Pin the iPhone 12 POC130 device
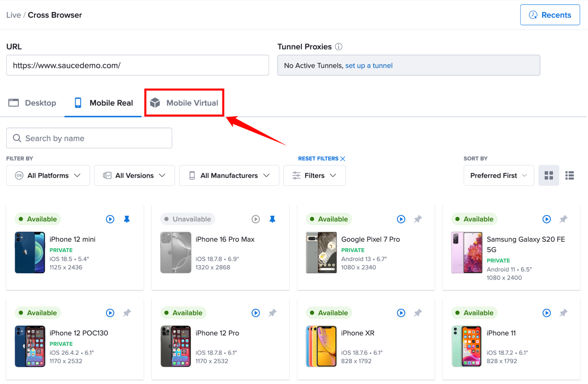This screenshot has height=384, width=588. (x=127, y=313)
